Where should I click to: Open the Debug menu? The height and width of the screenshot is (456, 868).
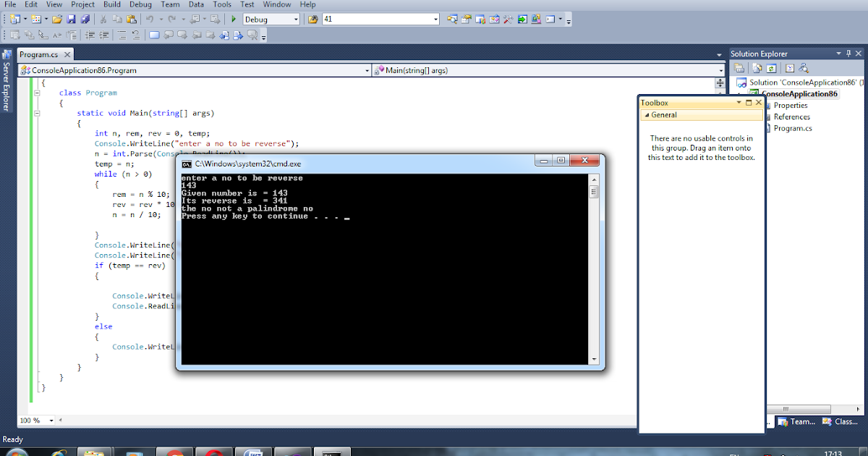coord(140,4)
